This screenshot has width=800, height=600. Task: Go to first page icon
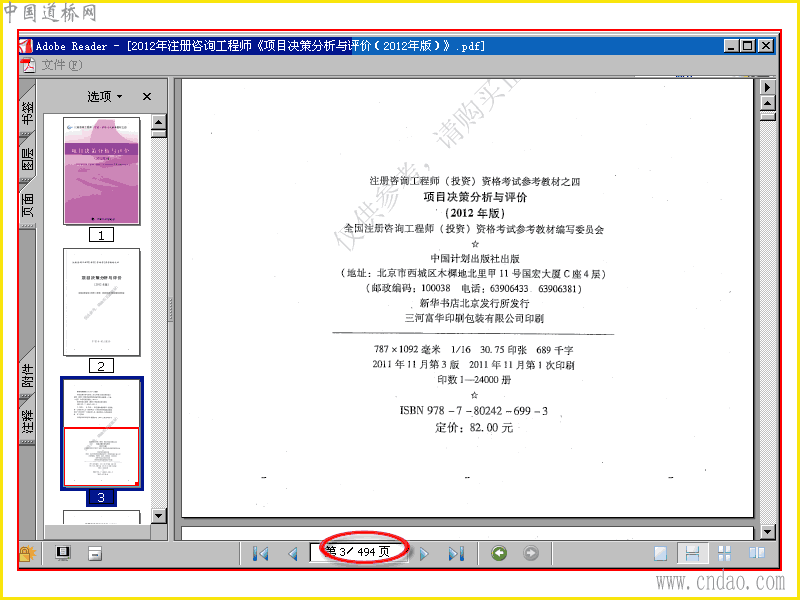[x=261, y=554]
